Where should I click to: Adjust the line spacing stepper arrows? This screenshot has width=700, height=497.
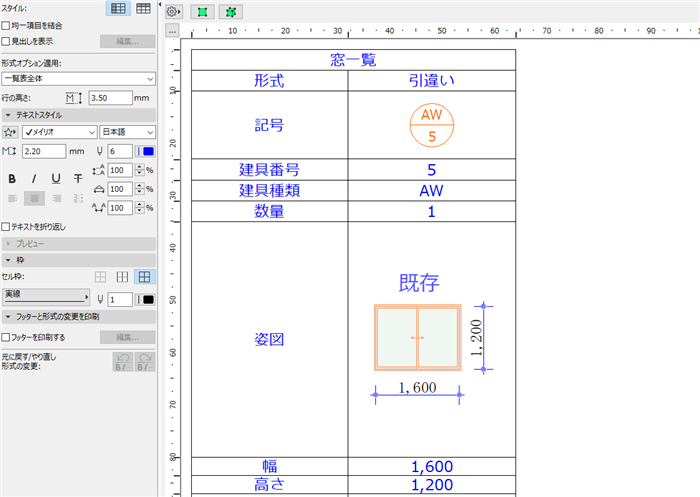pyautogui.click(x=140, y=171)
